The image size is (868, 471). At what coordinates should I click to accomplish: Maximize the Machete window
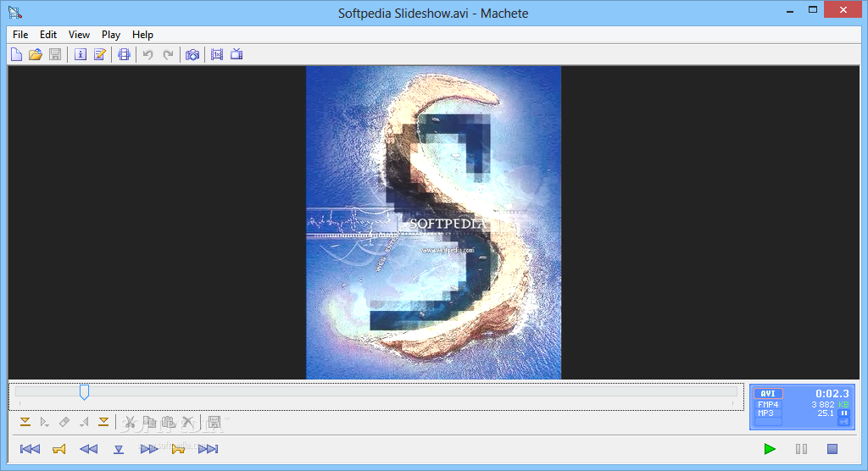click(813, 10)
